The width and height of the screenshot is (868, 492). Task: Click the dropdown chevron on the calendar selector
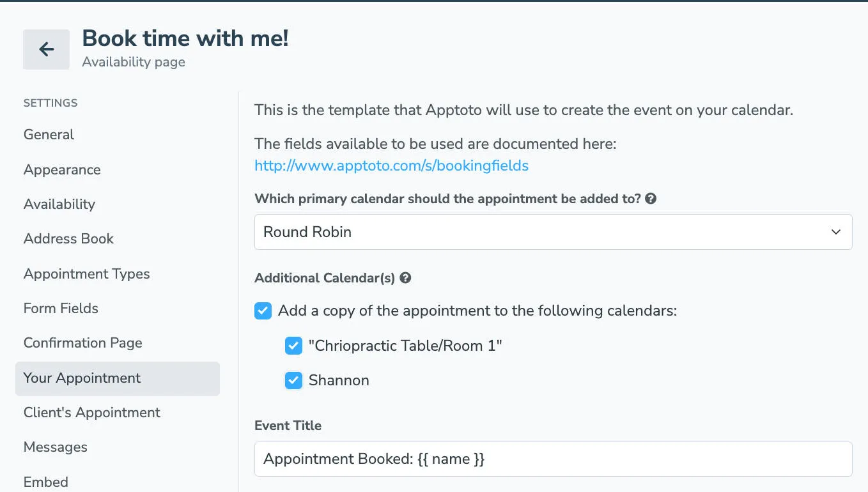pyautogui.click(x=835, y=232)
